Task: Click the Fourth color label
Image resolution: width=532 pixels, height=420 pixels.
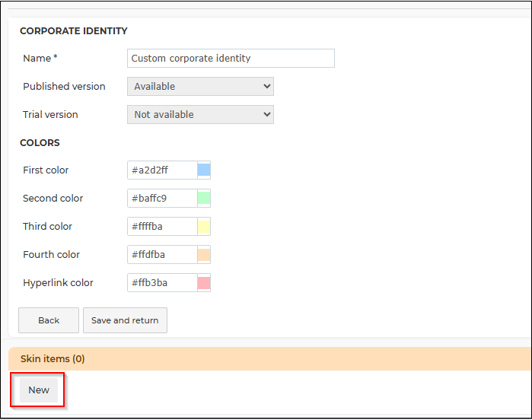Action: (51, 254)
